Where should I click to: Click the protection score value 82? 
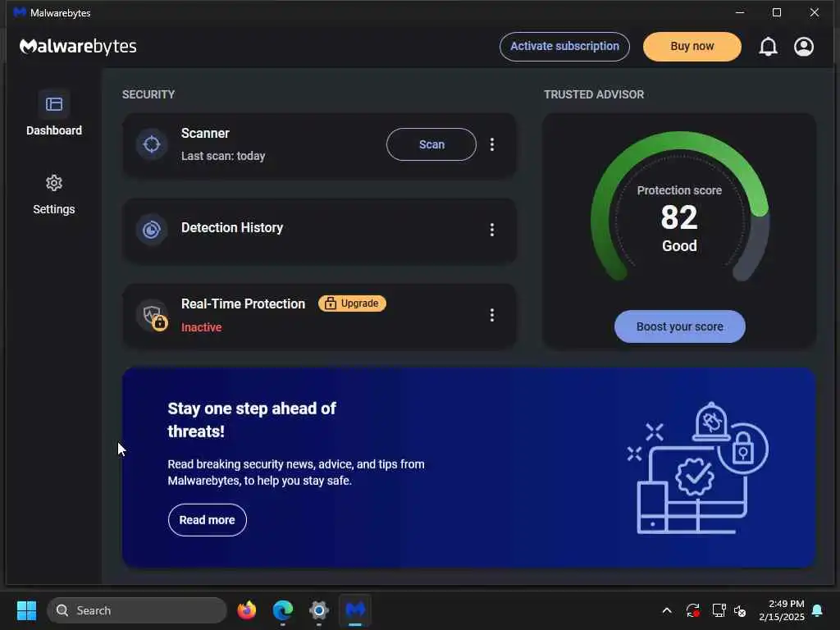[679, 217]
